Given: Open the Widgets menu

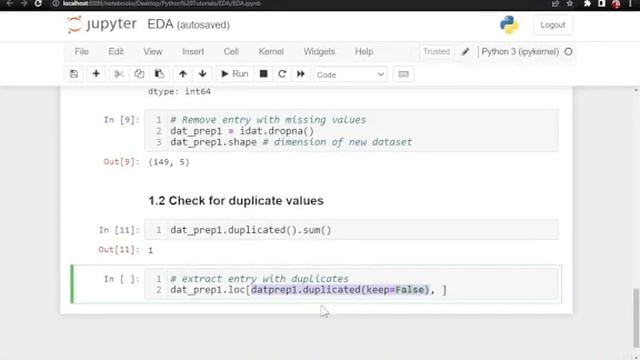Looking at the screenshot, I should click(319, 52).
